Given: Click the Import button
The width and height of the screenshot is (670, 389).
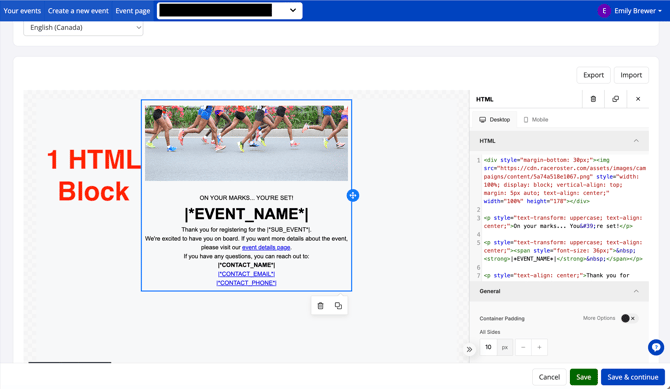Looking at the screenshot, I should pyautogui.click(x=631, y=75).
